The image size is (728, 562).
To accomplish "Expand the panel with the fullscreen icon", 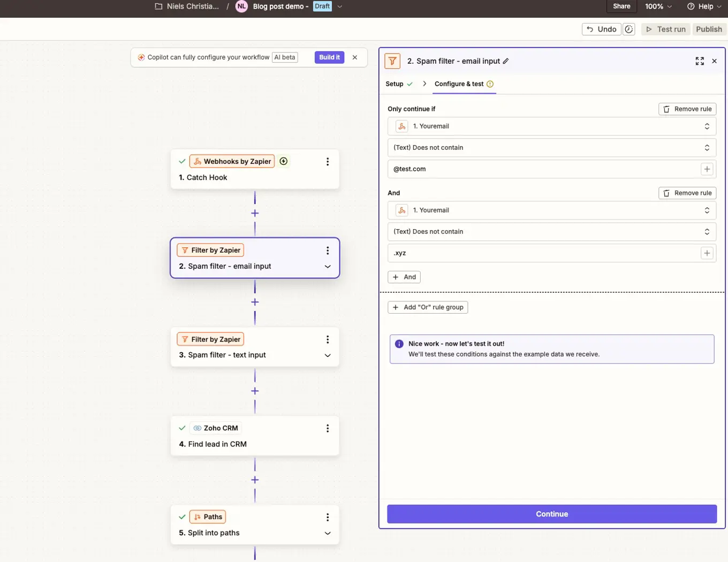I will pyautogui.click(x=700, y=61).
